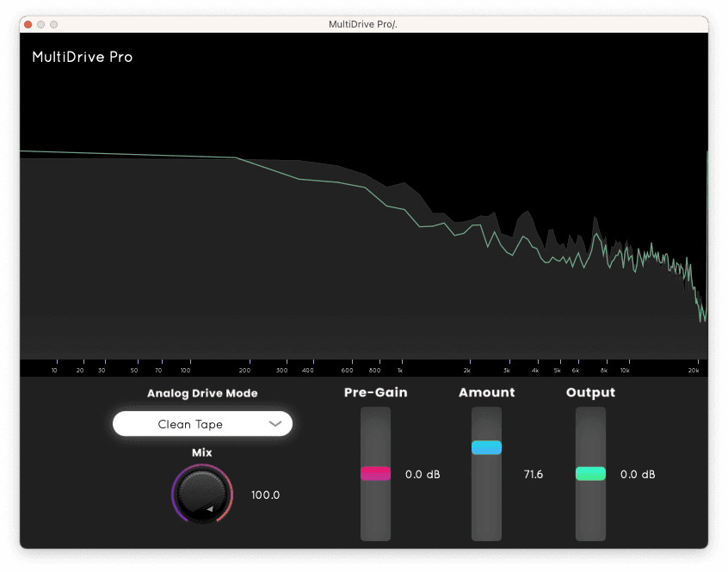Click the 20k frequency axis marker
Screen dimensions: 728x572
tap(694, 370)
